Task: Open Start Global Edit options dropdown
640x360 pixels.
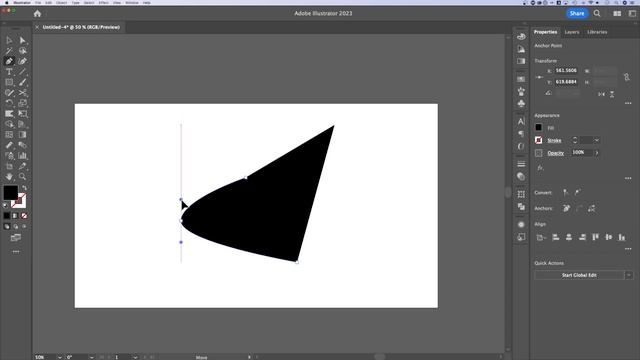Action: (629, 275)
